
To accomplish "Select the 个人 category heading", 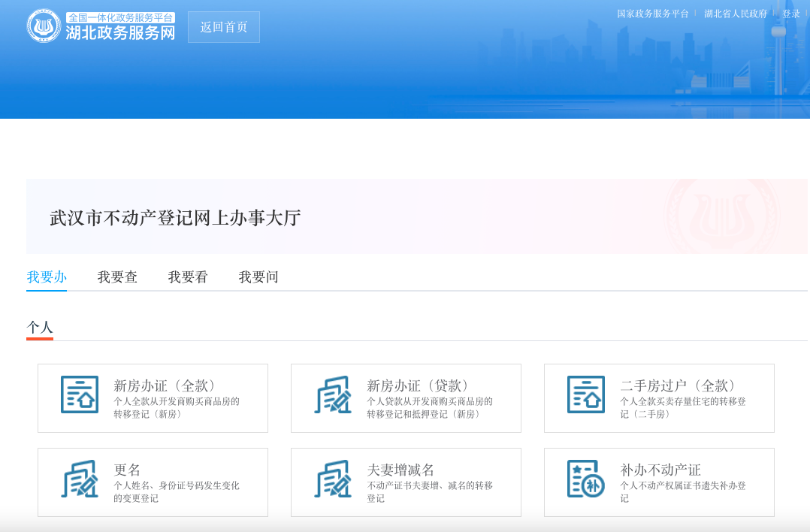I will coord(40,328).
